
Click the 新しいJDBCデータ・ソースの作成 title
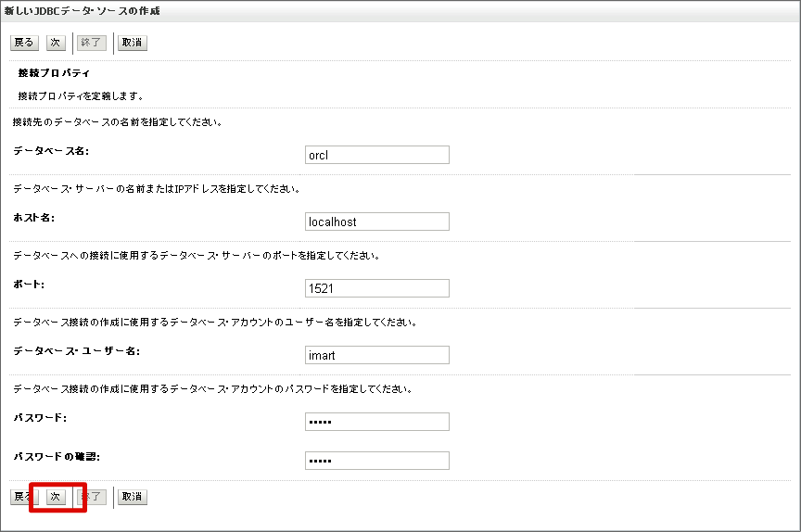click(x=82, y=10)
